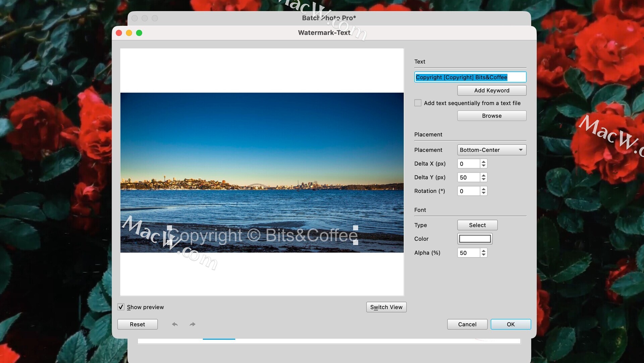Uncheck the Show preview checkbox
Viewport: 644px width, 363px height.
tap(121, 307)
